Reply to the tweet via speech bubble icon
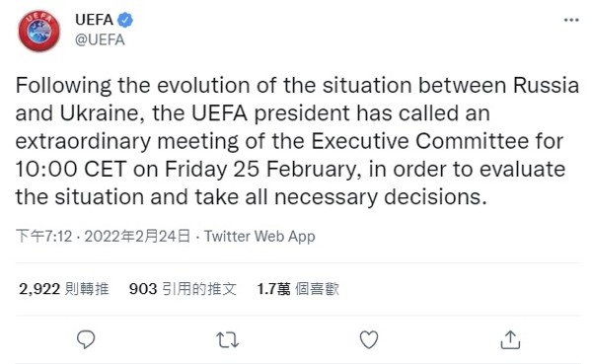Image resolution: width=592 pixels, height=364 pixels. (x=86, y=339)
